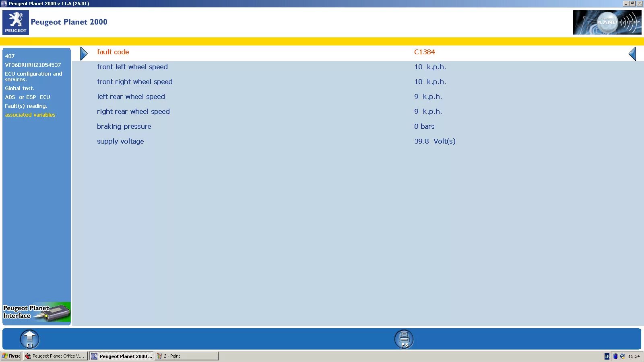Viewport: 644px width, 362px height.
Task: Click the blue left-pointing arrow at row end
Action: click(632, 53)
